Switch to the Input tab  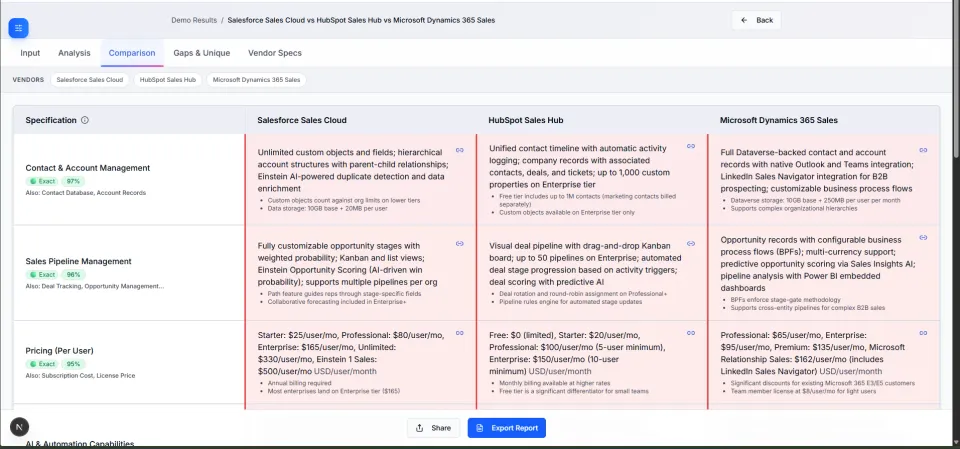tap(30, 53)
